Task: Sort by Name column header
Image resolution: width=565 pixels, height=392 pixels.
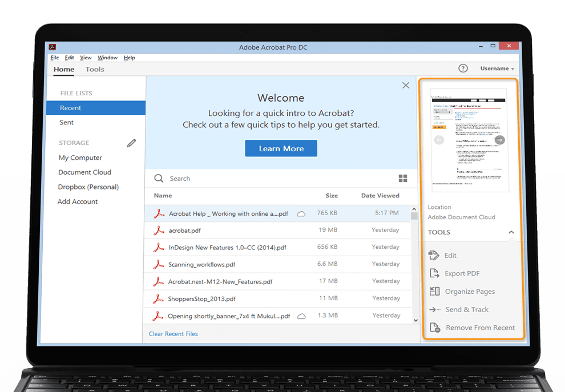Action: point(163,196)
